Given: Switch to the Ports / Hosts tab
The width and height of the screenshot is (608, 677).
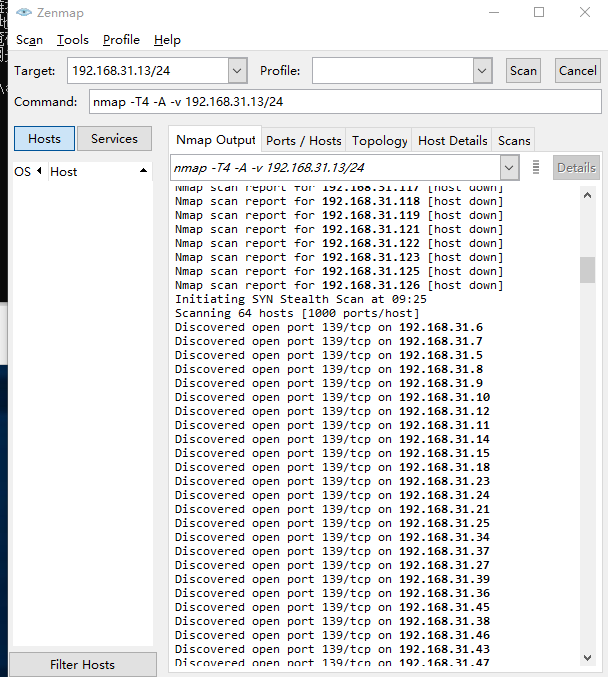Looking at the screenshot, I should coord(304,140).
